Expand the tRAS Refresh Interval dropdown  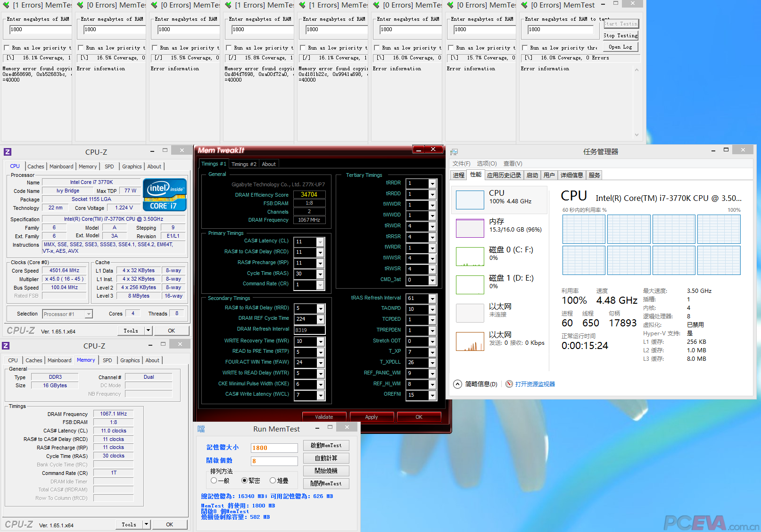pyautogui.click(x=432, y=299)
